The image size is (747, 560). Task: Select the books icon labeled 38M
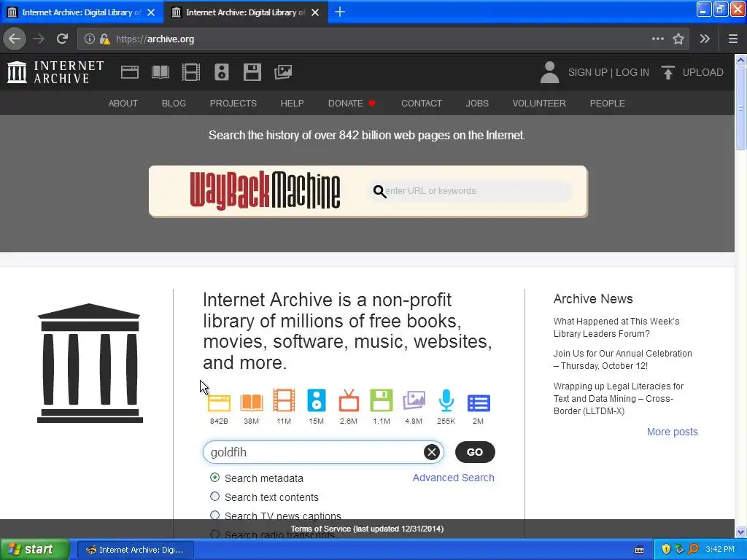point(252,402)
